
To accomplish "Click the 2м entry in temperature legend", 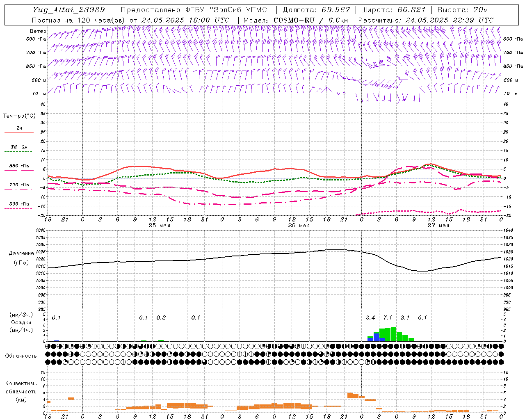I will [x=19, y=128].
